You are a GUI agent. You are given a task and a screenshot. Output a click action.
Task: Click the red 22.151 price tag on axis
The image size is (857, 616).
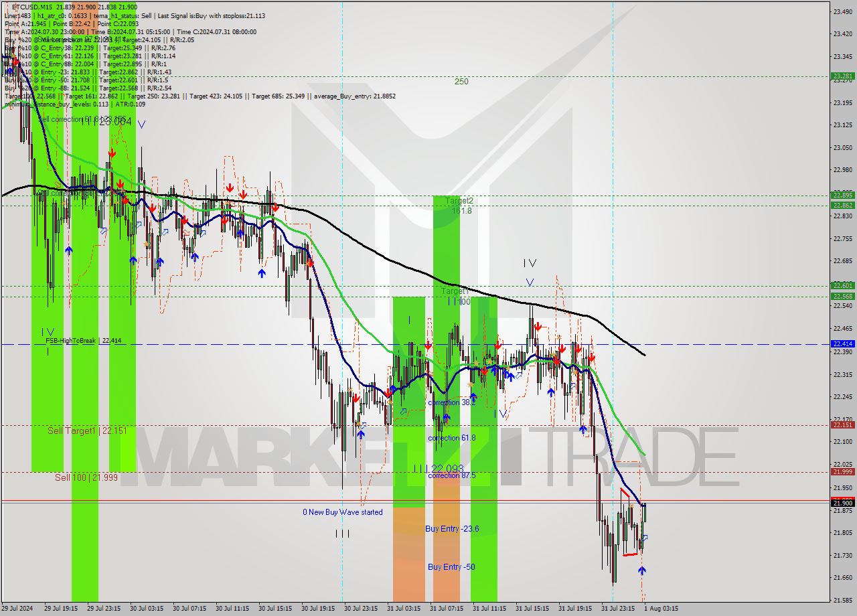tap(842, 425)
